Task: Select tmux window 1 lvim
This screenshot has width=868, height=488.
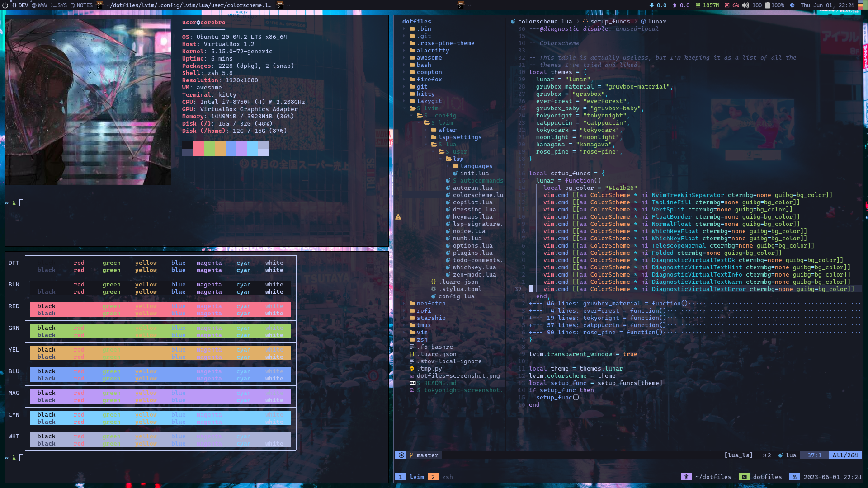Action: click(410, 477)
